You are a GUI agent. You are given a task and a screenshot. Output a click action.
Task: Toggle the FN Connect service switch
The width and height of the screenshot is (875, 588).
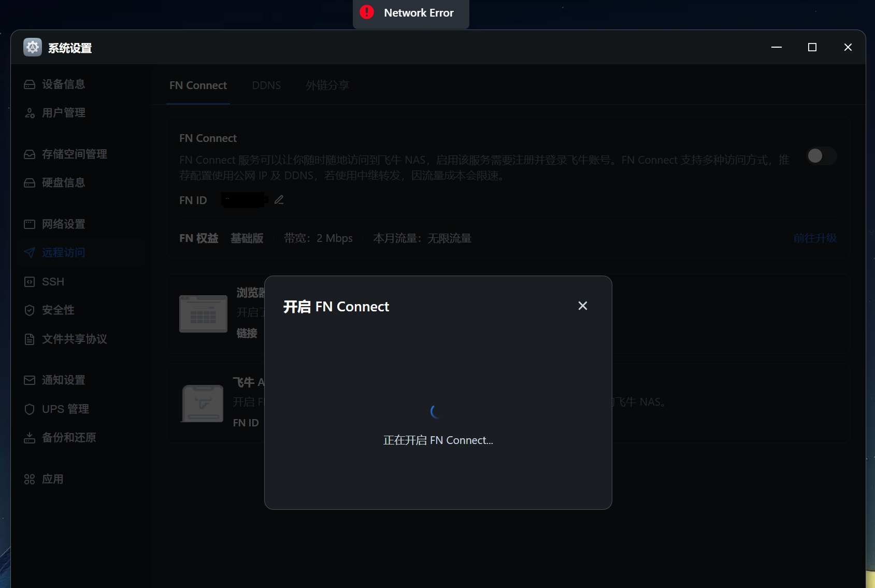click(821, 156)
